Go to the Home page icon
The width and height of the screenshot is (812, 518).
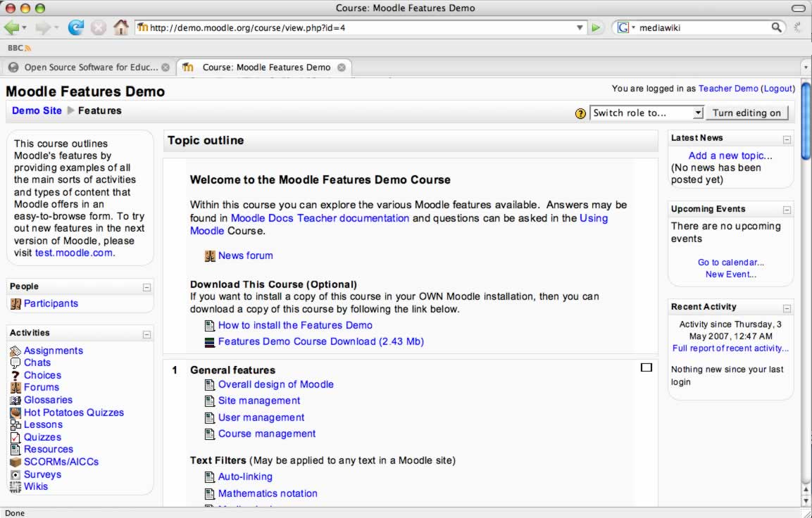(x=120, y=27)
